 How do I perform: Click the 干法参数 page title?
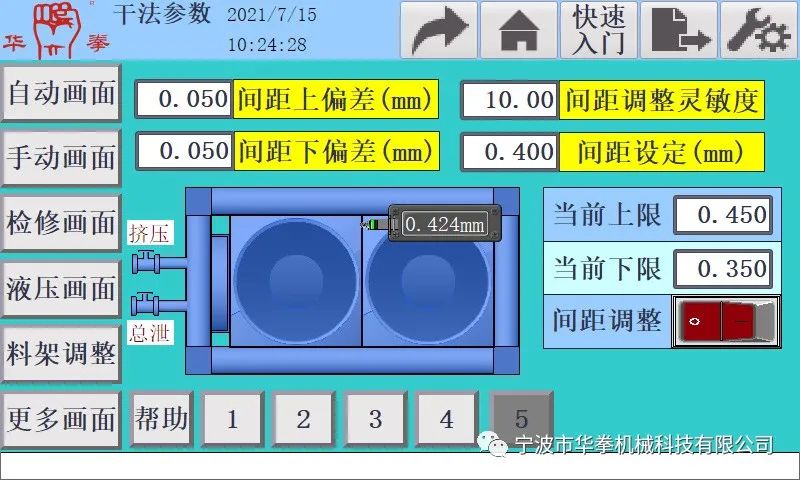pos(162,14)
